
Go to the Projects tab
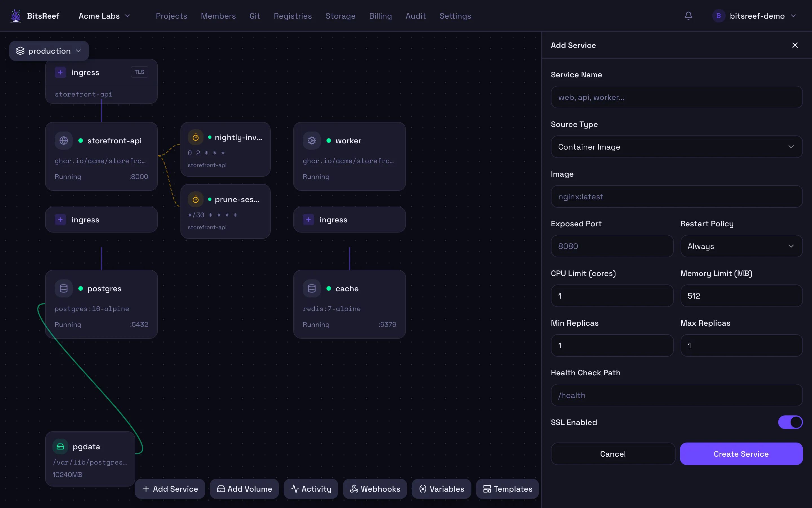point(171,16)
